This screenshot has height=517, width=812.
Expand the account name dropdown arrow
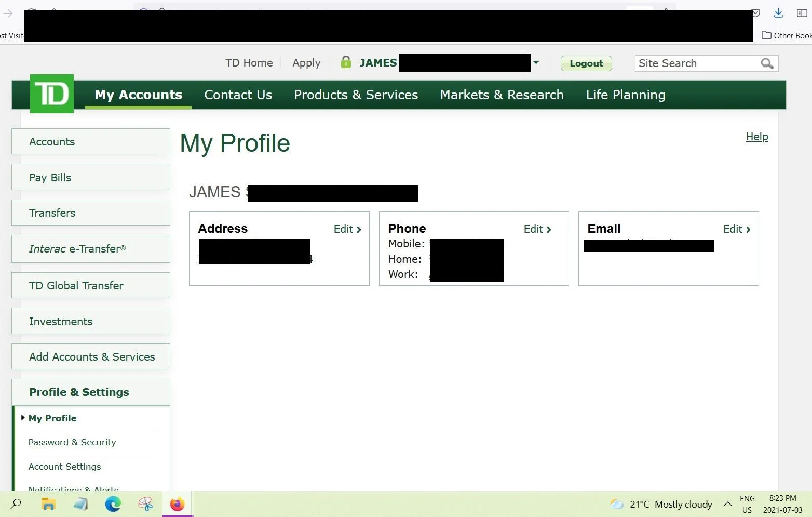(536, 62)
